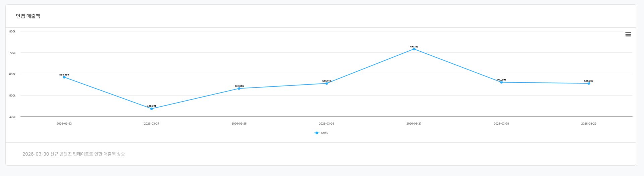Click the 인앱 매출액 chart title
This screenshot has height=176, width=644.
coord(28,16)
